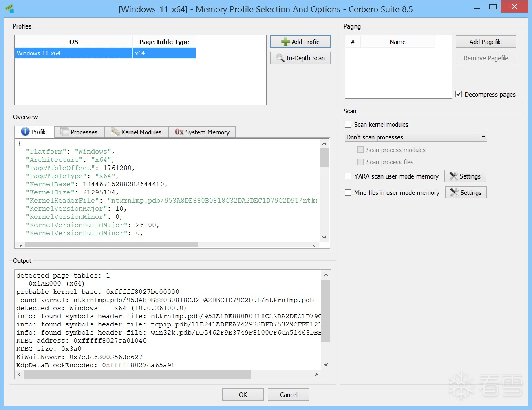
Task: Minimize the Cerbero Suite window
Action: point(477,7)
